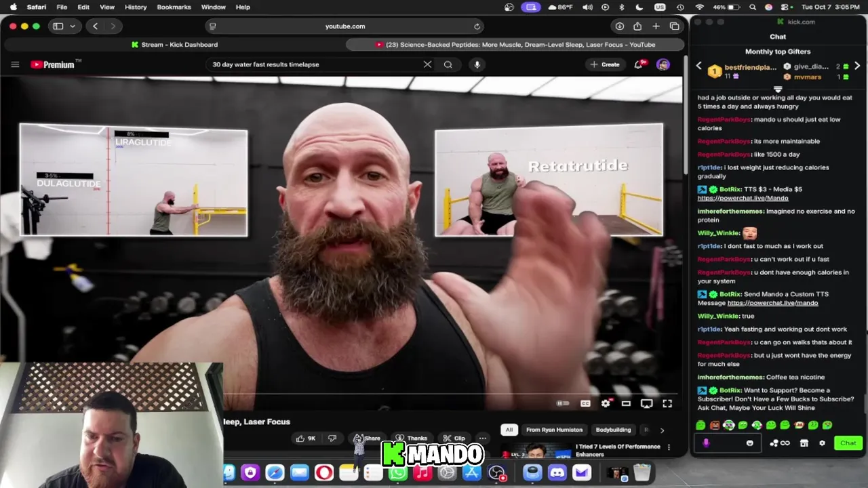This screenshot has height=488, width=868.
Task: Open more actions ellipsis under video
Action: (482, 439)
